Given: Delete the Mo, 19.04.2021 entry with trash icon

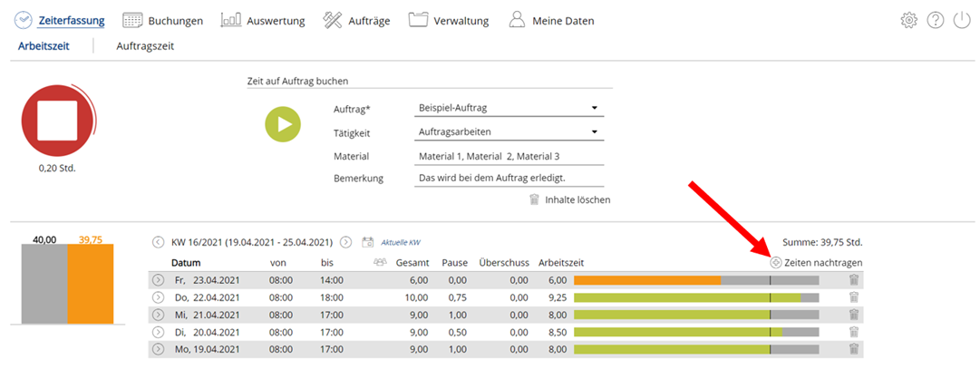Looking at the screenshot, I should tap(854, 349).
